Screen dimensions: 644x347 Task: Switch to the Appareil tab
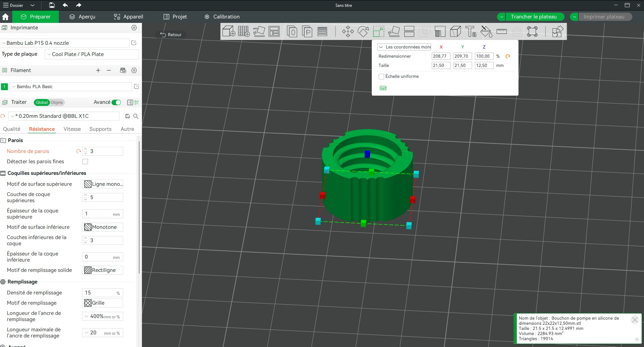pyautogui.click(x=128, y=17)
